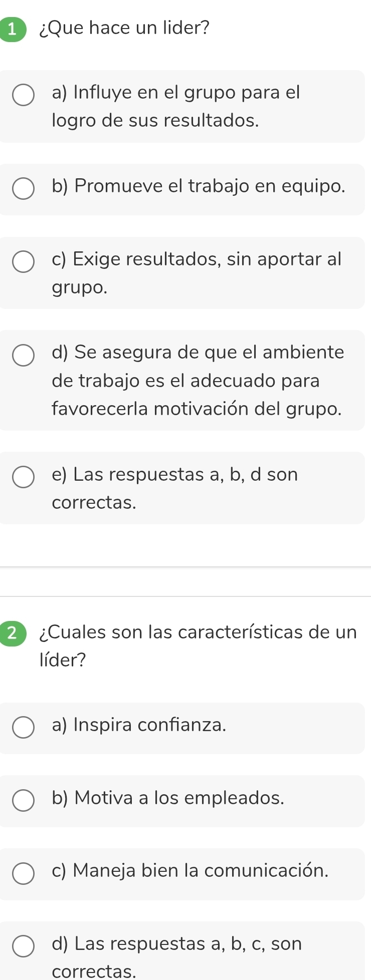Click the option text 'a) Inspira confianza.'
The width and height of the screenshot is (371, 980).
[139, 725]
